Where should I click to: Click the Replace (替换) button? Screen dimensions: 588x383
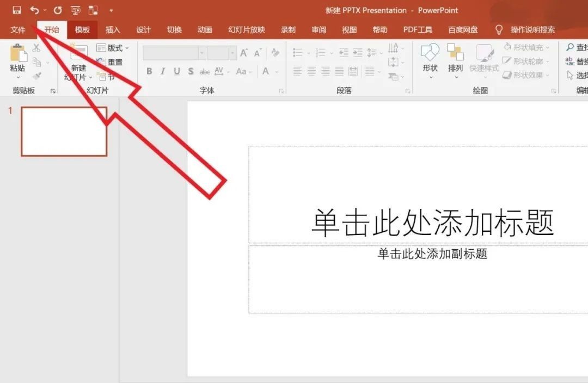[577, 61]
